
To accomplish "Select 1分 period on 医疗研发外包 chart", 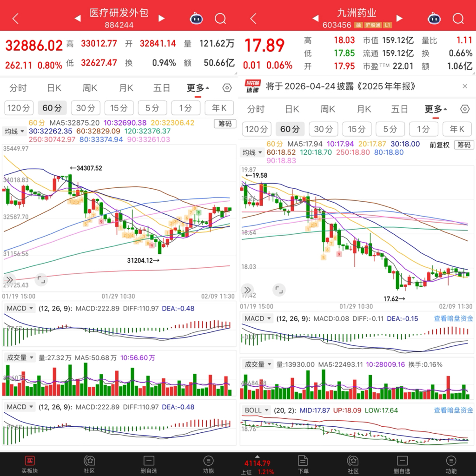I will pos(185,108).
